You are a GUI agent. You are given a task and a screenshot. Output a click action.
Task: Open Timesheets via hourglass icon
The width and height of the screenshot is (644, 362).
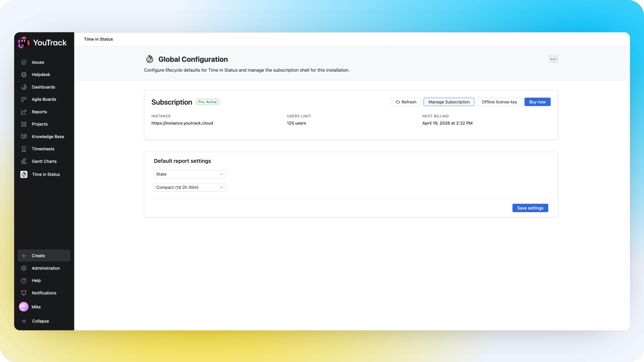pos(24,149)
